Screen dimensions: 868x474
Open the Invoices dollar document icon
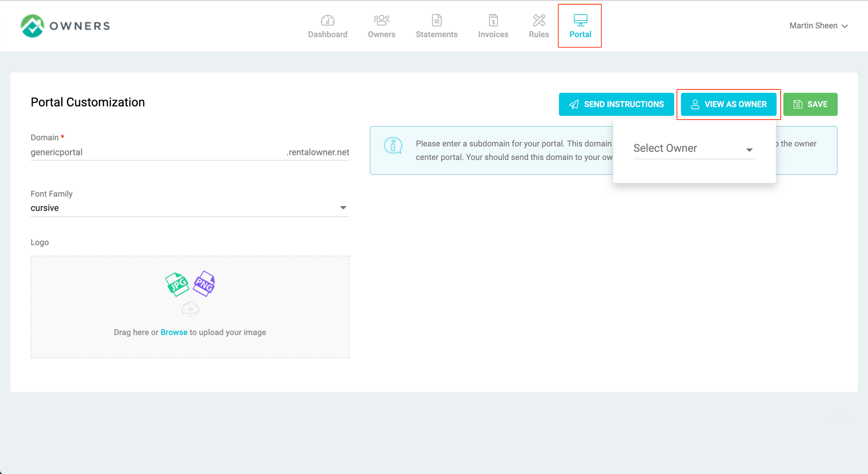(x=493, y=20)
